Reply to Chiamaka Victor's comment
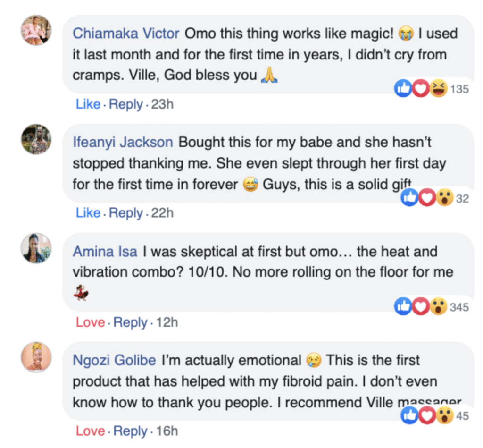 pyautogui.click(x=125, y=104)
